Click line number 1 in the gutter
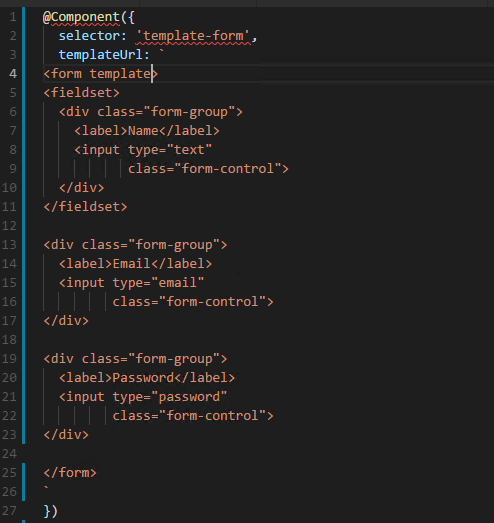The height and width of the screenshot is (523, 494). [x=13, y=17]
